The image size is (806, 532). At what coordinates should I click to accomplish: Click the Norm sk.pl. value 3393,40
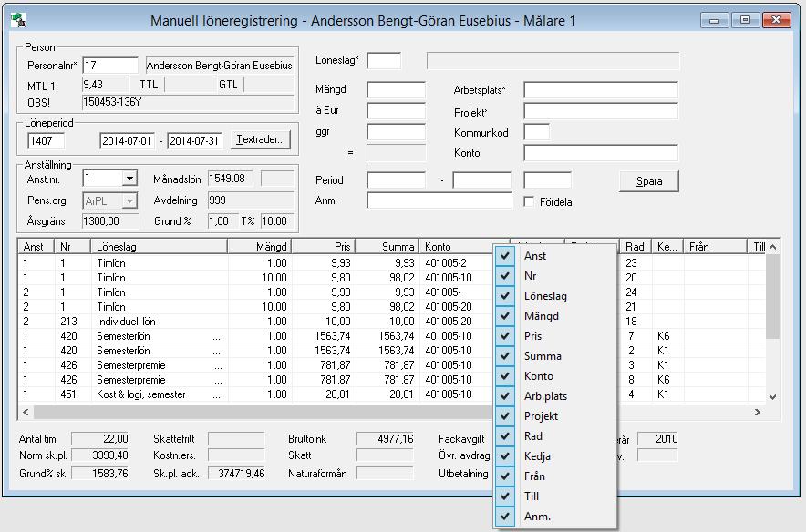point(99,455)
